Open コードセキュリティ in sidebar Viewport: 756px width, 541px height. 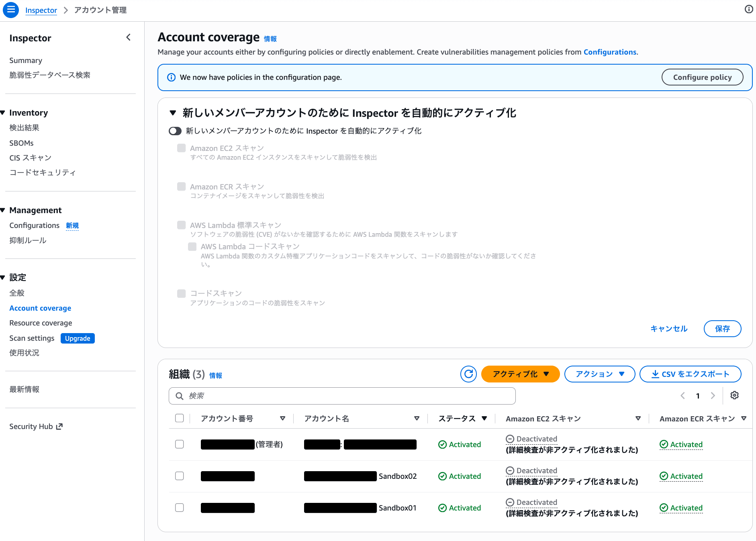43,173
